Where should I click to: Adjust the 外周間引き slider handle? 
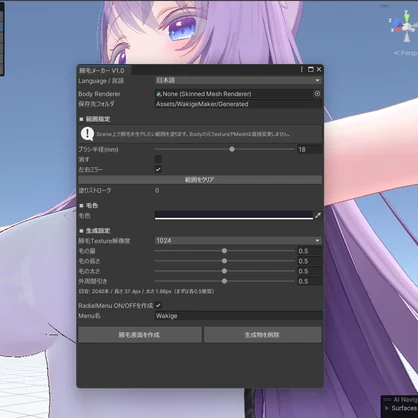pyautogui.click(x=224, y=281)
